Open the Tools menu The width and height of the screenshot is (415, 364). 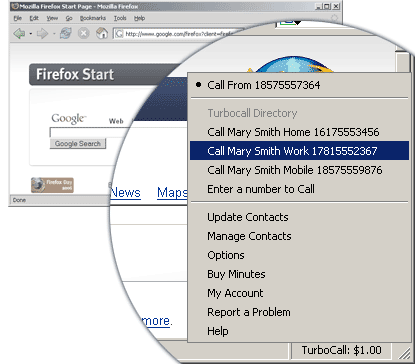(x=120, y=18)
